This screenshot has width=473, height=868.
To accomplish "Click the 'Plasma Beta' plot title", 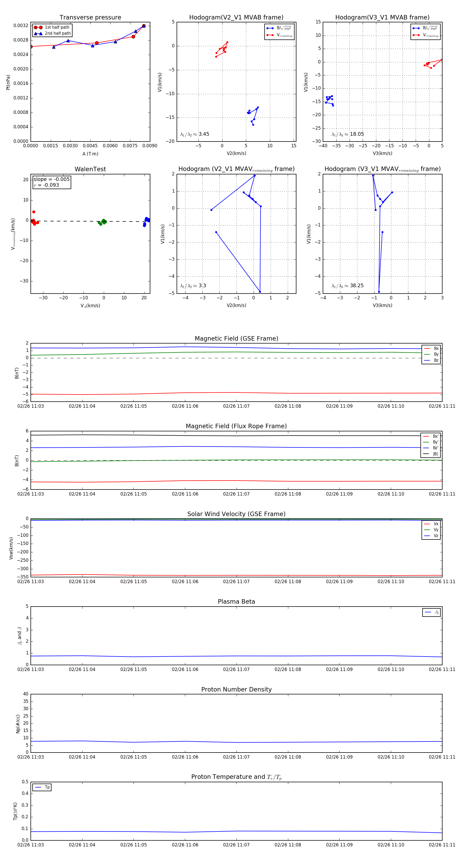I will (x=236, y=602).
